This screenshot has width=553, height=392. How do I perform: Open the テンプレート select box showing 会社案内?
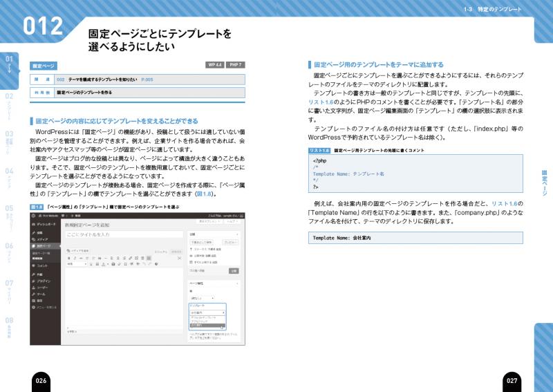207,312
